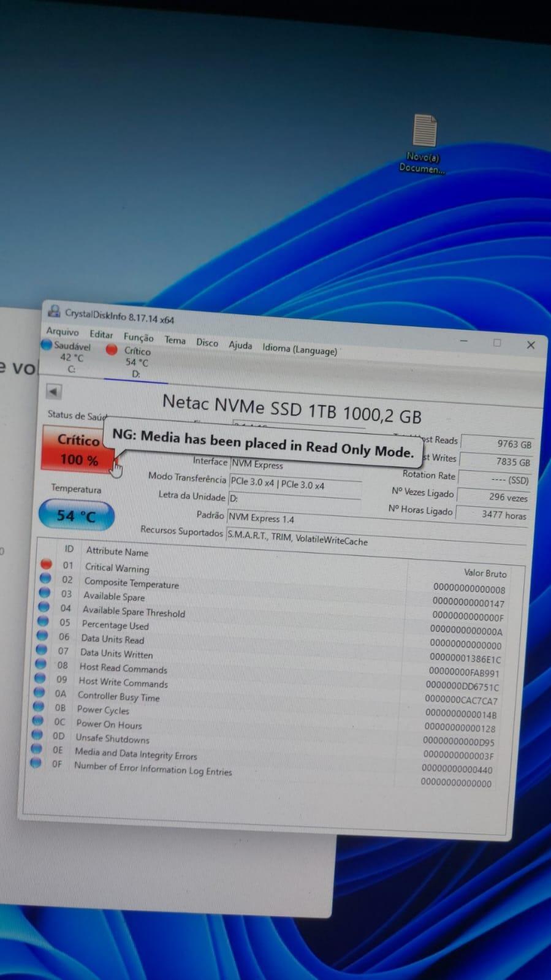Image resolution: width=551 pixels, height=980 pixels.
Task: Click the NG Read Only Mode tooltip
Action: (x=263, y=444)
